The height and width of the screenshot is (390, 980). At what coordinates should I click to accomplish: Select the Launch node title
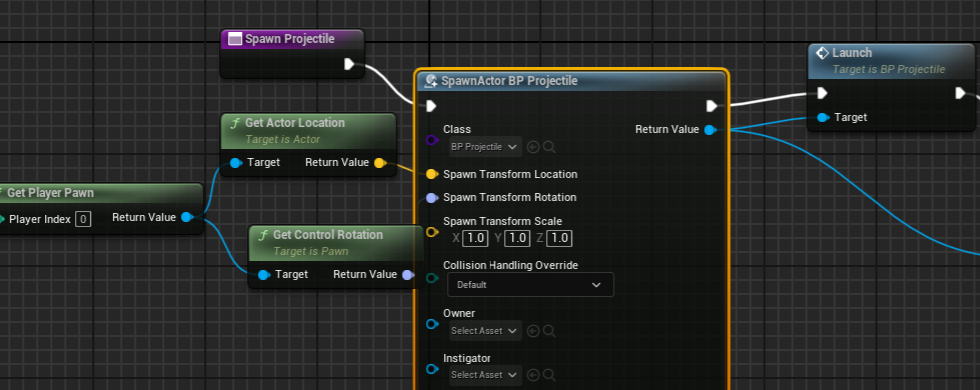(x=852, y=53)
